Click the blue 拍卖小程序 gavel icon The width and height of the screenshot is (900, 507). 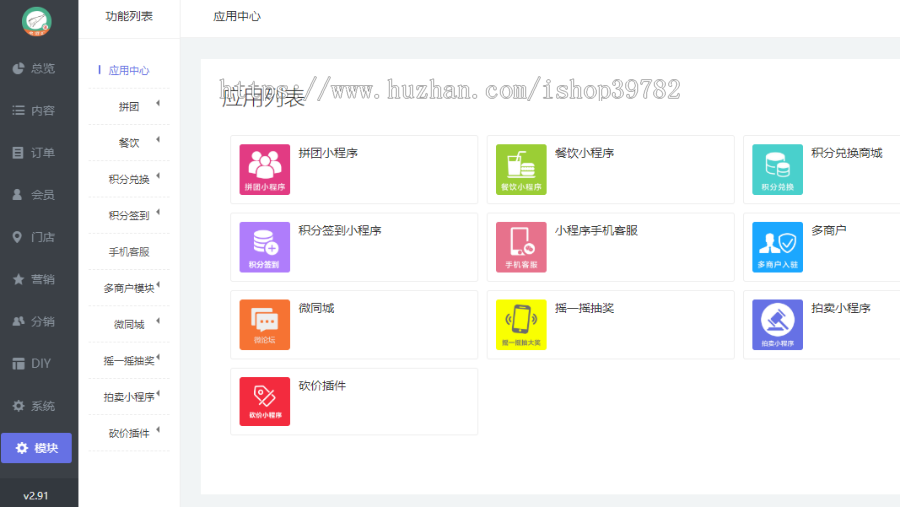(x=777, y=324)
